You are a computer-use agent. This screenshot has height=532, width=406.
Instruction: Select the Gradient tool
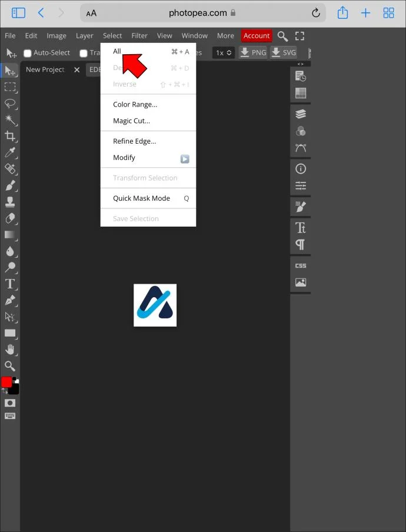point(10,234)
